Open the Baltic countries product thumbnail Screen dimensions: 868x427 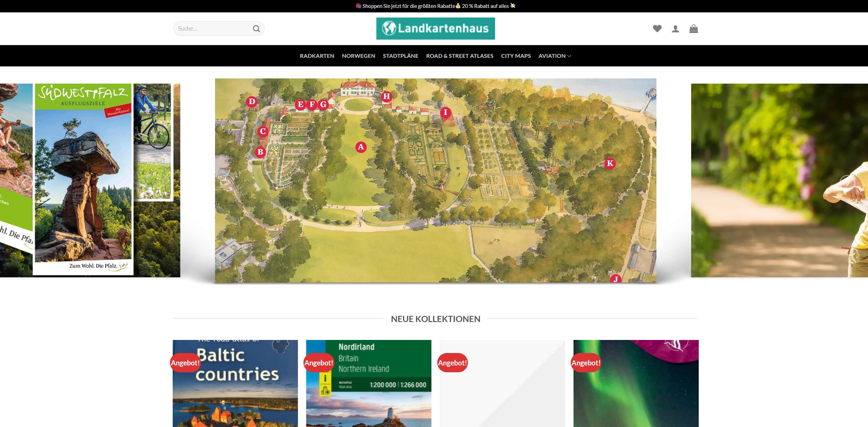point(235,383)
